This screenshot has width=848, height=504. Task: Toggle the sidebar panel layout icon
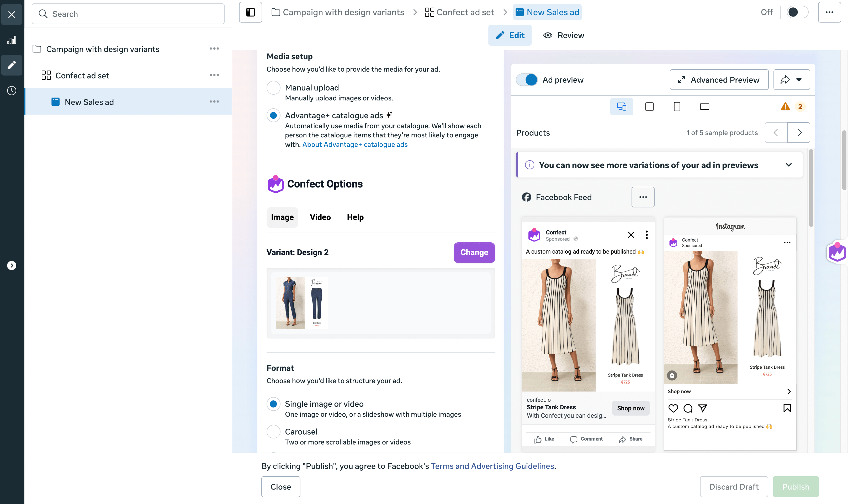tap(250, 12)
